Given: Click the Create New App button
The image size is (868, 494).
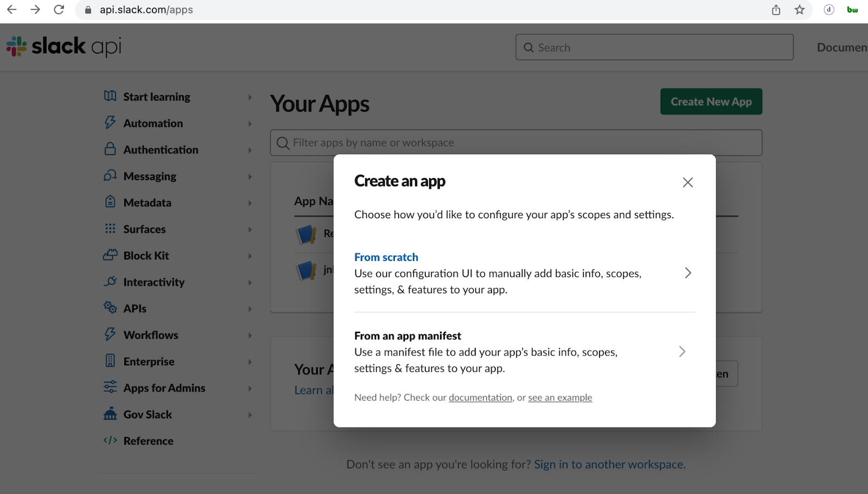Looking at the screenshot, I should [x=711, y=102].
